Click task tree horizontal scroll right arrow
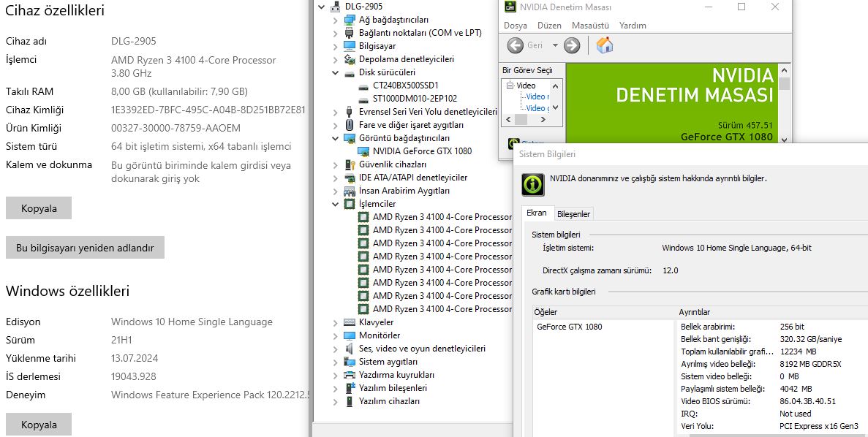 tap(543, 120)
